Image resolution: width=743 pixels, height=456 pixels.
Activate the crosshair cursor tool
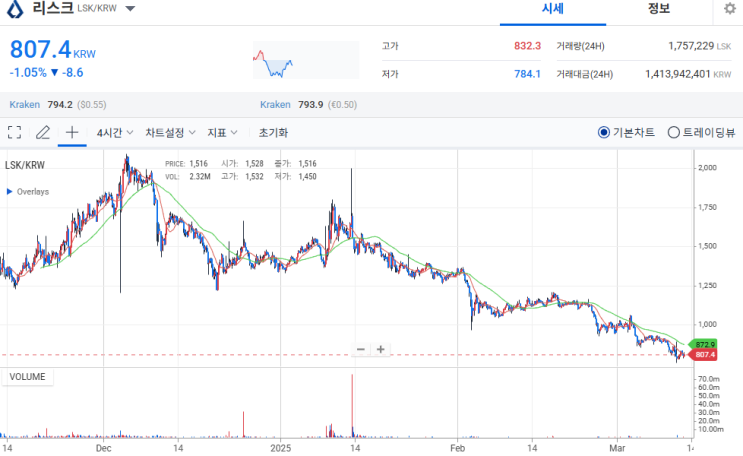[72, 132]
